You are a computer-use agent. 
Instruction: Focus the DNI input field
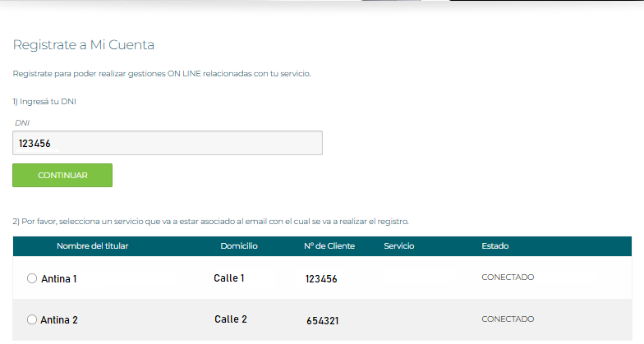click(x=168, y=143)
